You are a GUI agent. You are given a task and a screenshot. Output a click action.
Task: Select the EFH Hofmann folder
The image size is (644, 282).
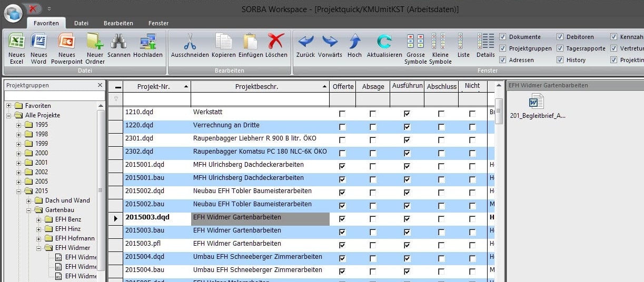click(75, 238)
